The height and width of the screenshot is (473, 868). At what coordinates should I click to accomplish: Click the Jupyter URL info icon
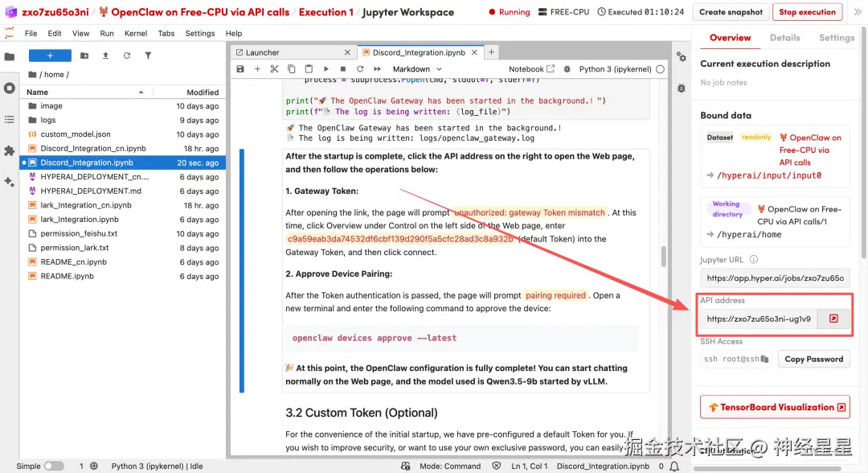753,259
